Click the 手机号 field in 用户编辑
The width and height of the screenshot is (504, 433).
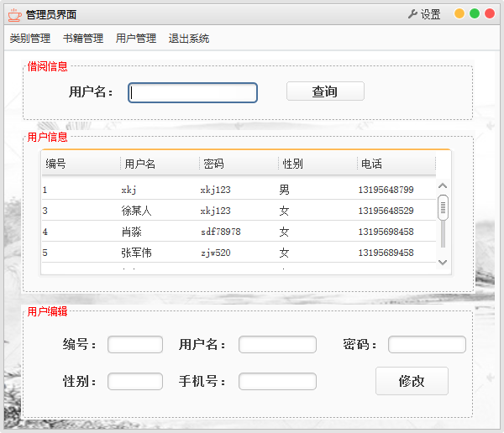(277, 381)
